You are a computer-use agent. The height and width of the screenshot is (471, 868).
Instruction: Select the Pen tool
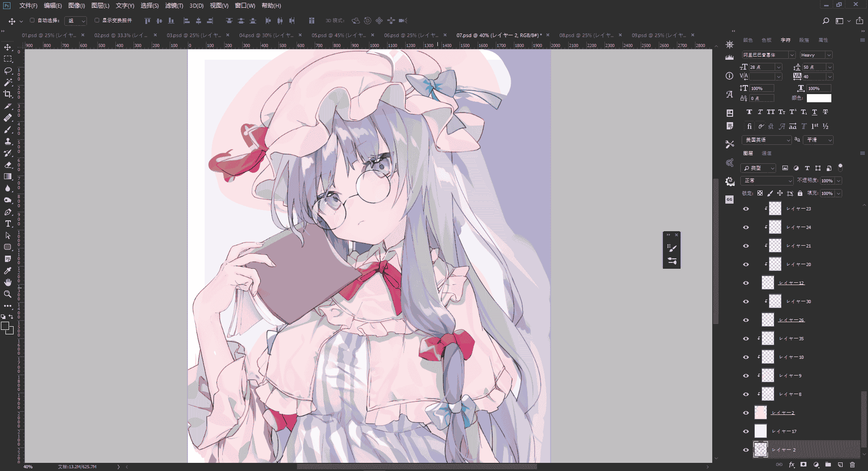pos(8,212)
